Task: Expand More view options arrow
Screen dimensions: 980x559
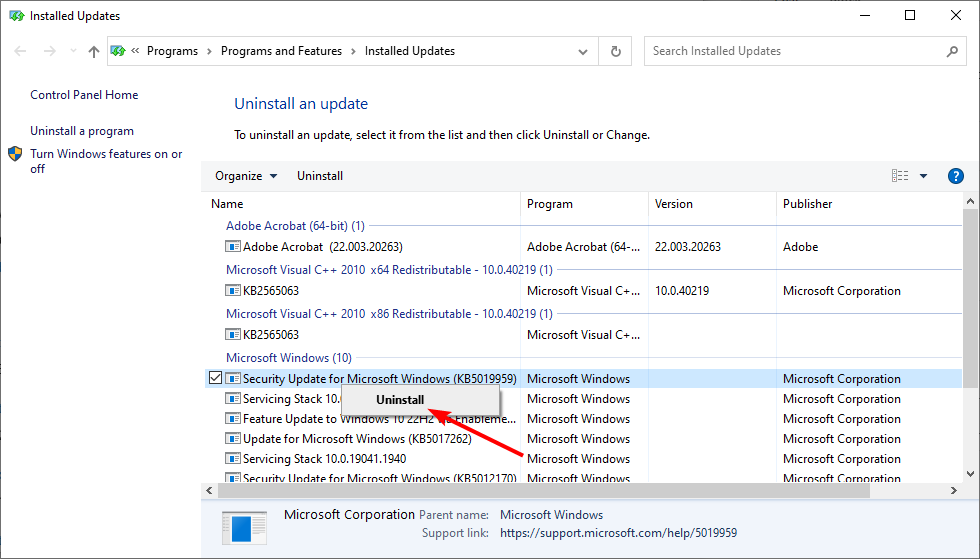Action: point(923,176)
